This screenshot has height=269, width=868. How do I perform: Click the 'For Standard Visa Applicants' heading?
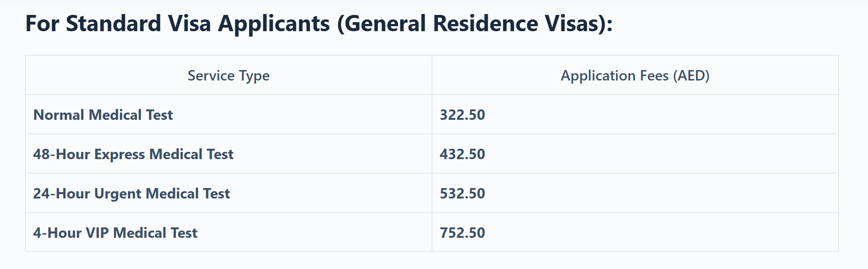pos(318,24)
